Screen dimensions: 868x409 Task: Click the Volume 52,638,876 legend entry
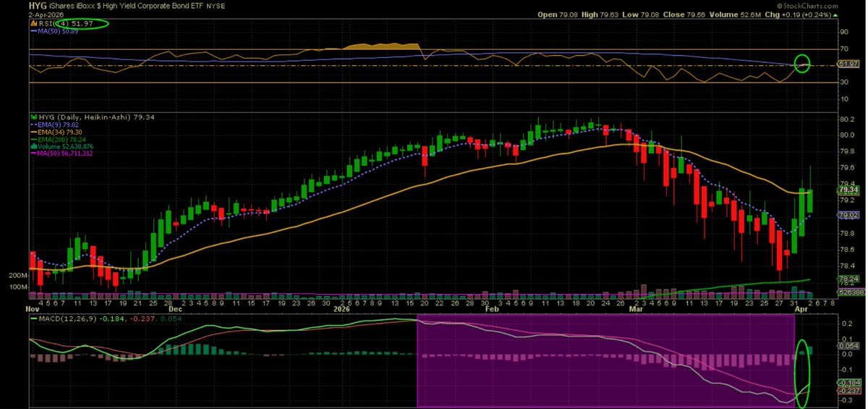point(65,146)
